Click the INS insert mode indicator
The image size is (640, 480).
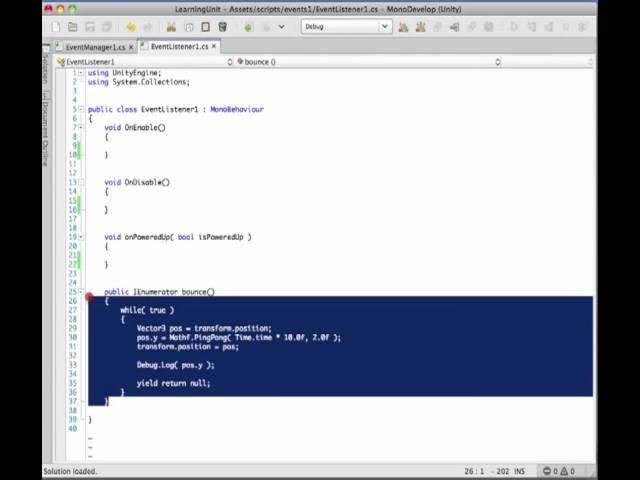pos(519,471)
